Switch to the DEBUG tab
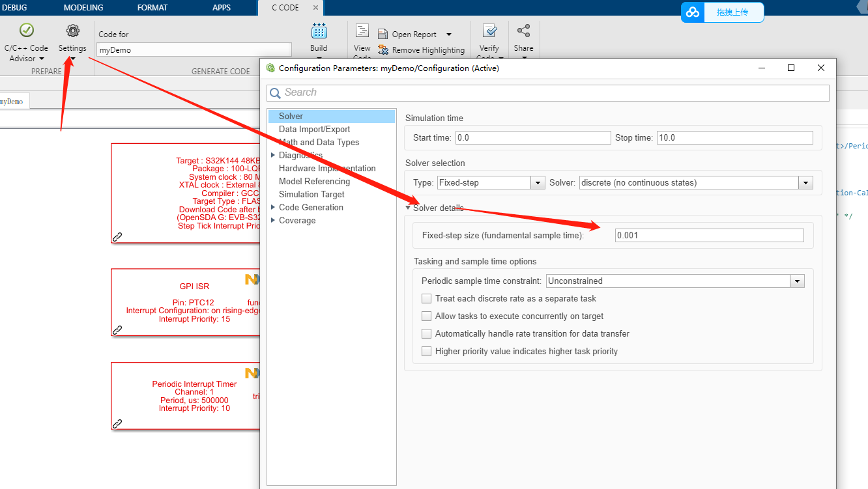The width and height of the screenshot is (868, 489). point(14,8)
